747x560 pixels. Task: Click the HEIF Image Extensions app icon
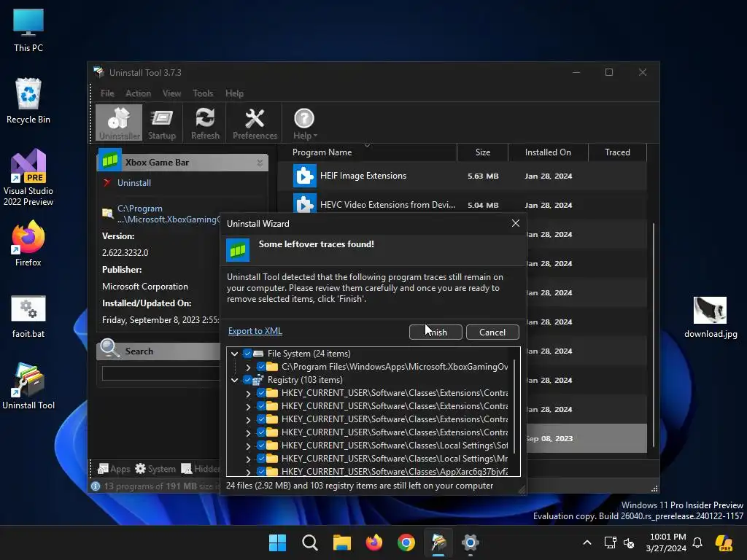pyautogui.click(x=304, y=176)
